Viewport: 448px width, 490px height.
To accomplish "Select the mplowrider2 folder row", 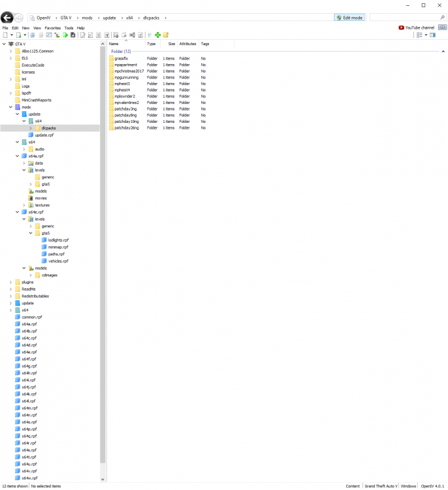I will point(158,96).
